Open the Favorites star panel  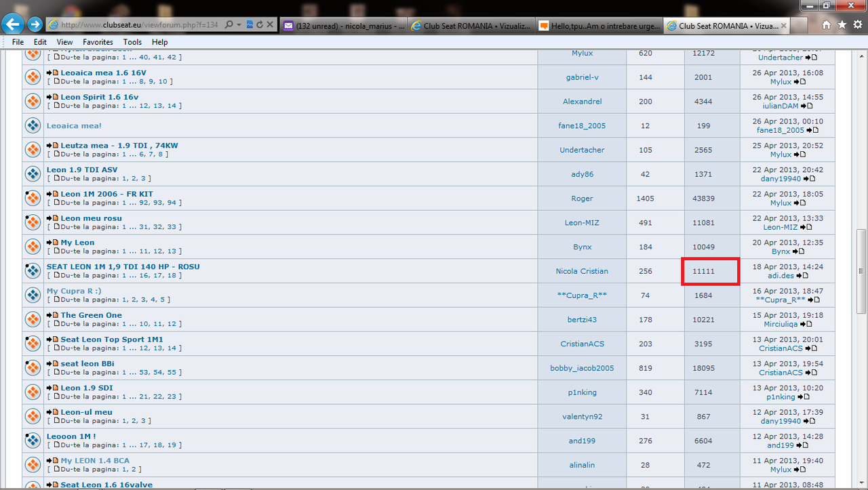pos(842,24)
